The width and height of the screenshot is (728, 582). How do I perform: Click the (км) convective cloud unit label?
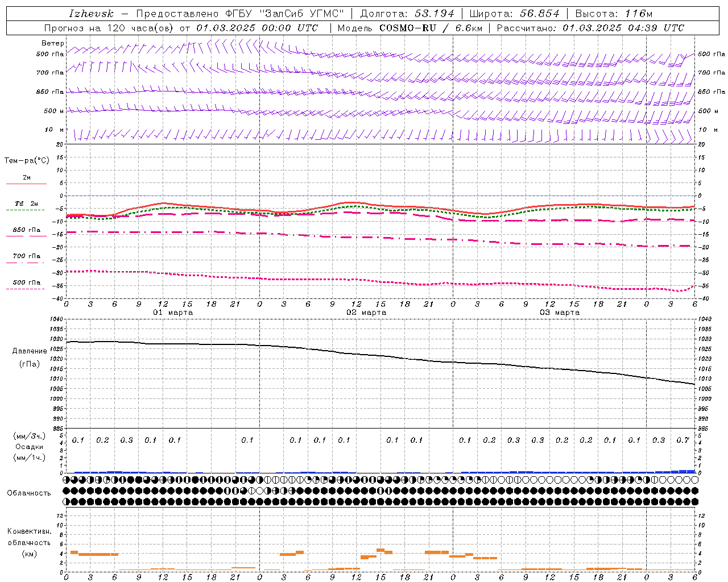coord(30,554)
